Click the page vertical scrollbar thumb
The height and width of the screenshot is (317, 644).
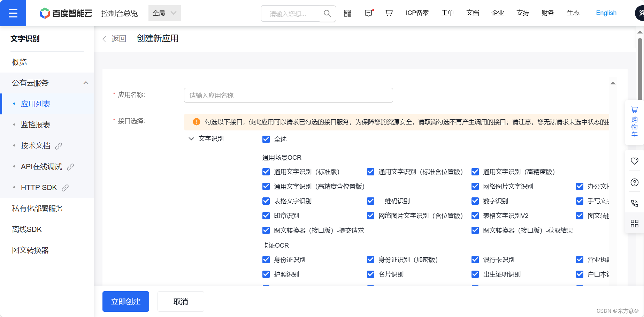click(640, 69)
